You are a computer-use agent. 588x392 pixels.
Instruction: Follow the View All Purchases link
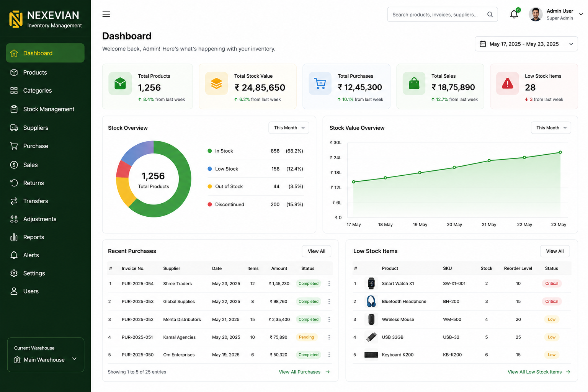[x=304, y=372]
